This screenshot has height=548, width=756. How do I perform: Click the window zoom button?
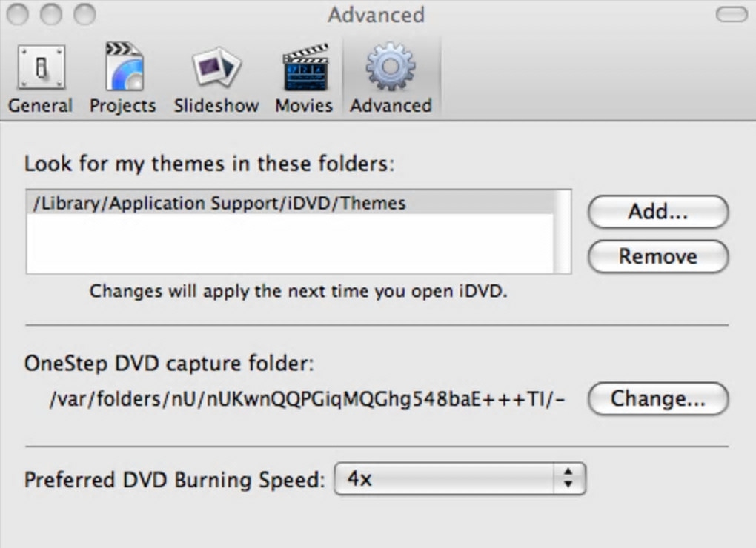point(85,14)
